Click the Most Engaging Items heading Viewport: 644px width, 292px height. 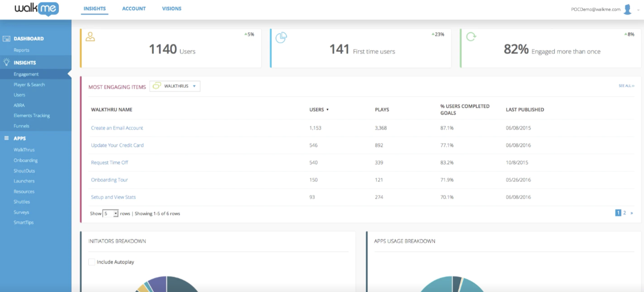click(117, 87)
